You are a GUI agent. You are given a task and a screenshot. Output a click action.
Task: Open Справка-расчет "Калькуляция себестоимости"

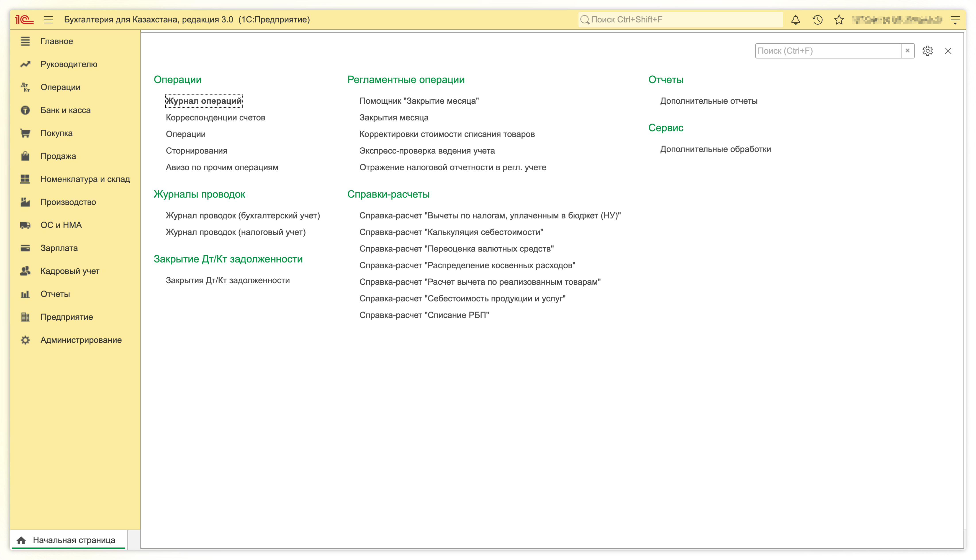[451, 232]
